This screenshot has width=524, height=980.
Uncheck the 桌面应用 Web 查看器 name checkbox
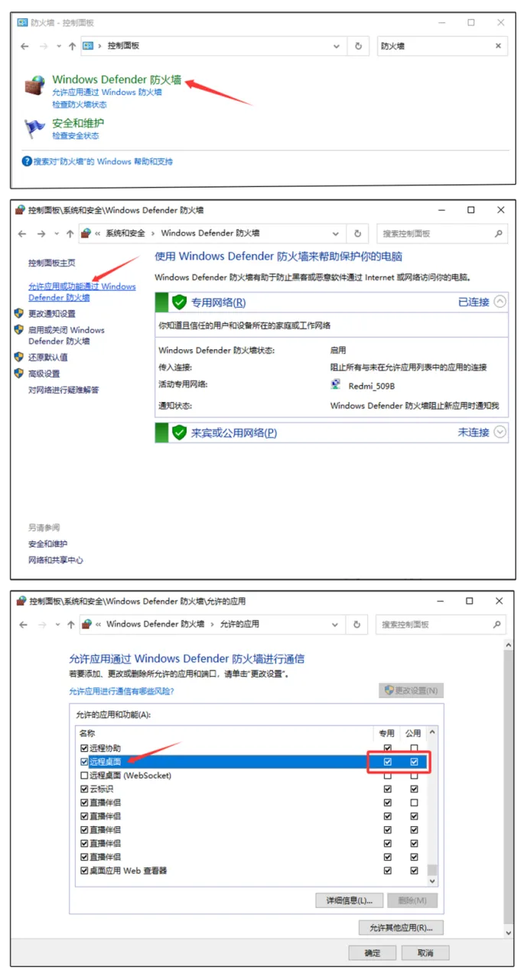[84, 871]
